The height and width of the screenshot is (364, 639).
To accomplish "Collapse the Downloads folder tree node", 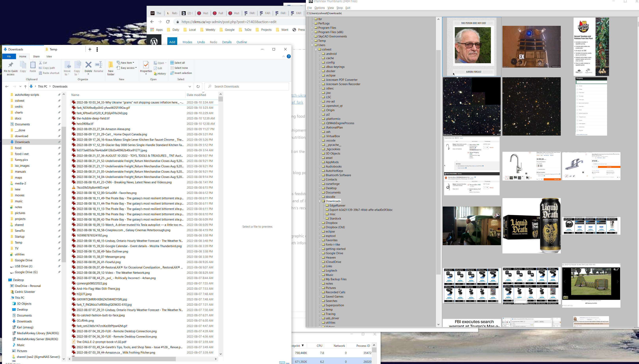I will point(319,201).
